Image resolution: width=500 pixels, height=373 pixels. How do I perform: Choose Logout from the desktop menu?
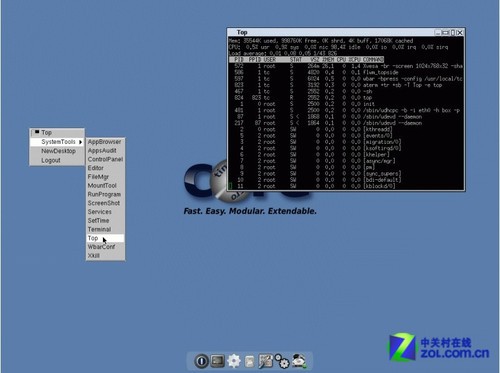tap(57, 160)
